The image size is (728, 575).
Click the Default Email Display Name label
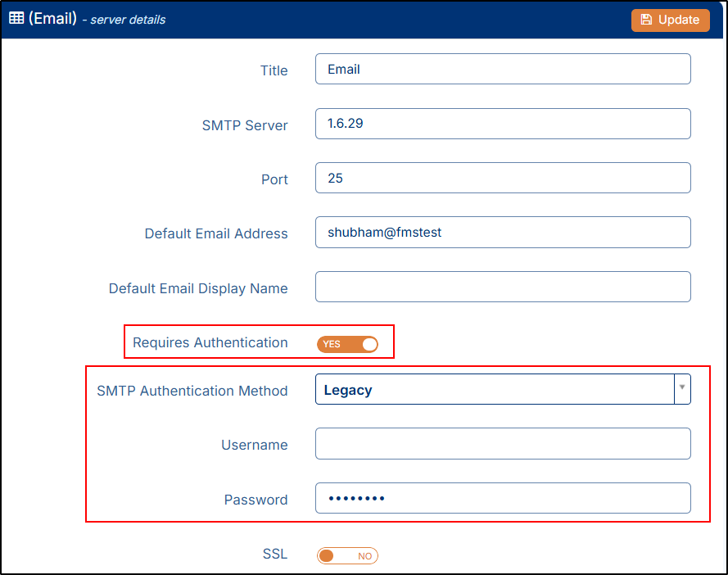[x=198, y=288]
